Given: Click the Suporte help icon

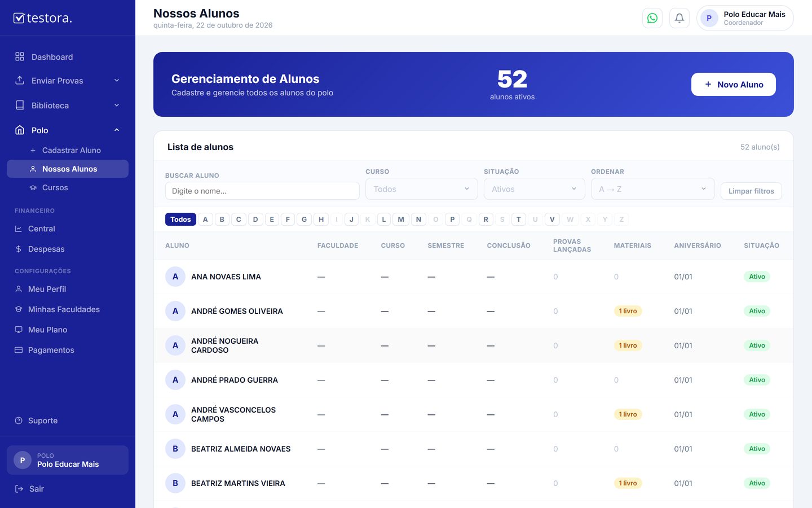Looking at the screenshot, I should [x=19, y=421].
